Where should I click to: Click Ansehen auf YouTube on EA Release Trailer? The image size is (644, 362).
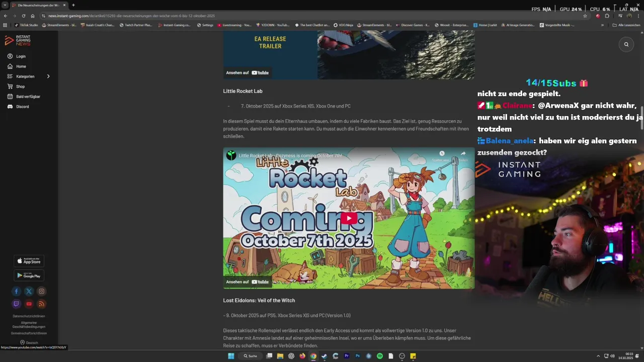click(x=248, y=72)
